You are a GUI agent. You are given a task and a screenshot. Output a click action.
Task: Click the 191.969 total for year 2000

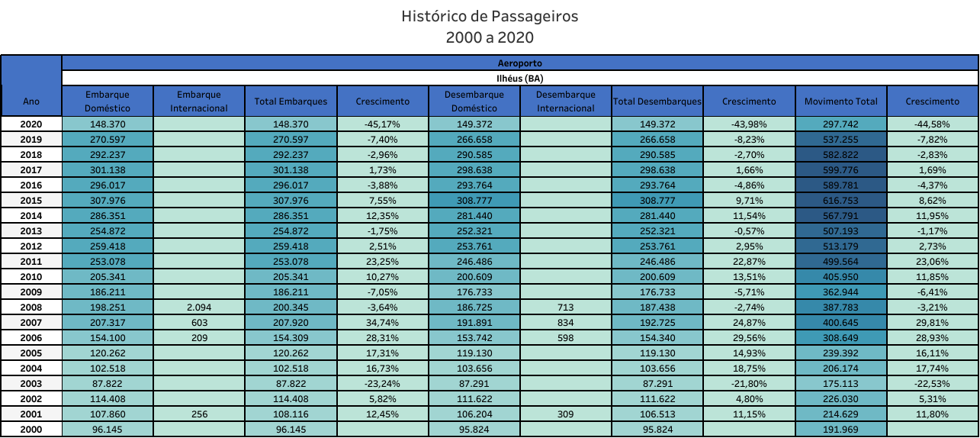[841, 429]
